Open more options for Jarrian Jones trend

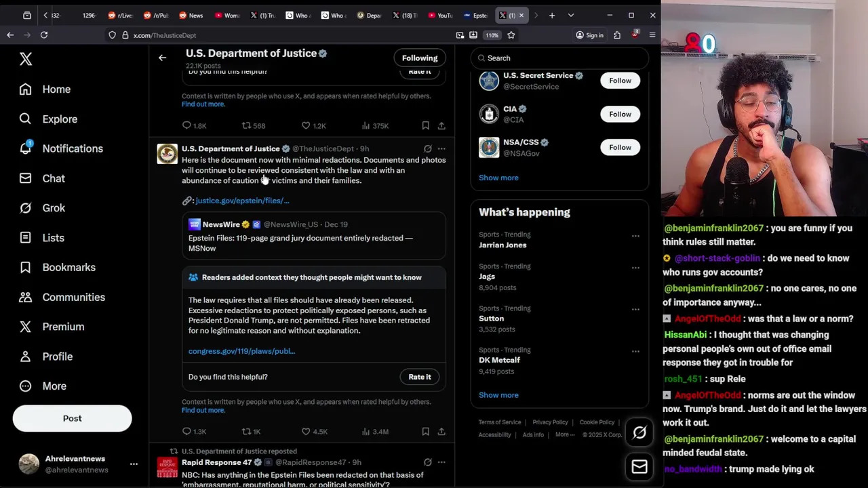click(x=635, y=236)
